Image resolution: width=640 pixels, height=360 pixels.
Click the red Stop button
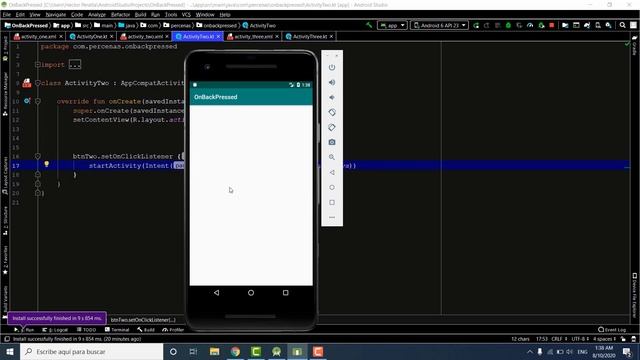(x=552, y=25)
